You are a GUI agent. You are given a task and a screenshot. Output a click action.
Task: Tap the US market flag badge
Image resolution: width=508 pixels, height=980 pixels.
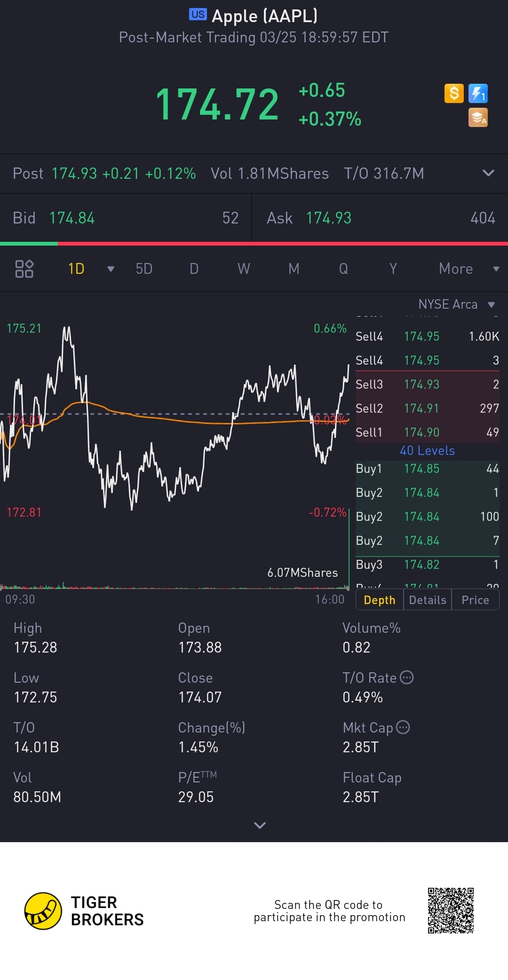198,14
